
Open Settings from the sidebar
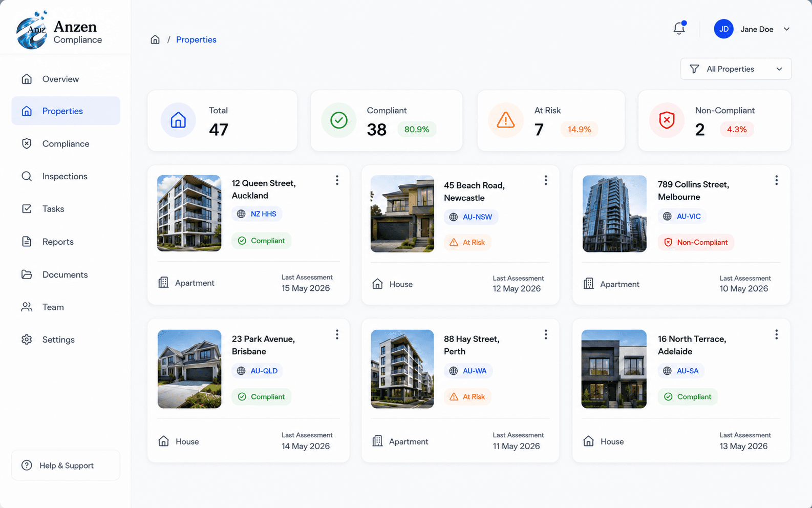tap(66, 340)
